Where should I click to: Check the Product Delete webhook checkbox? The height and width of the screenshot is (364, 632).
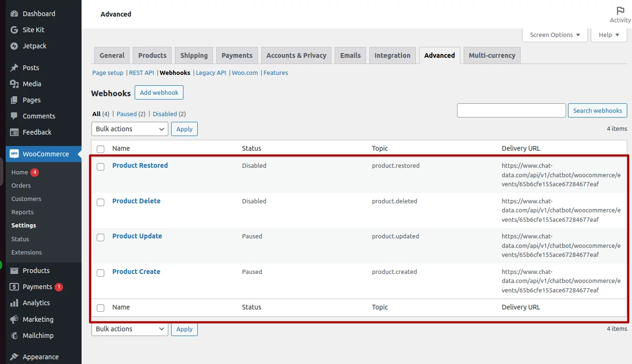[x=101, y=202]
